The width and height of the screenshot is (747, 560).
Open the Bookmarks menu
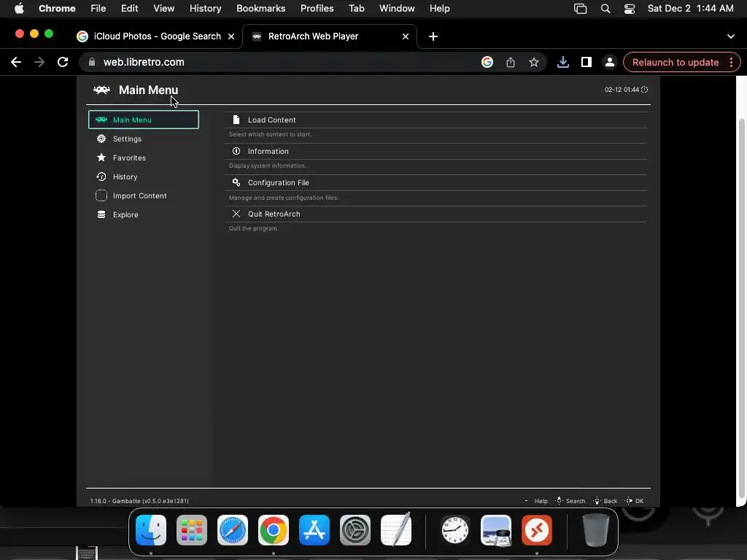point(260,8)
